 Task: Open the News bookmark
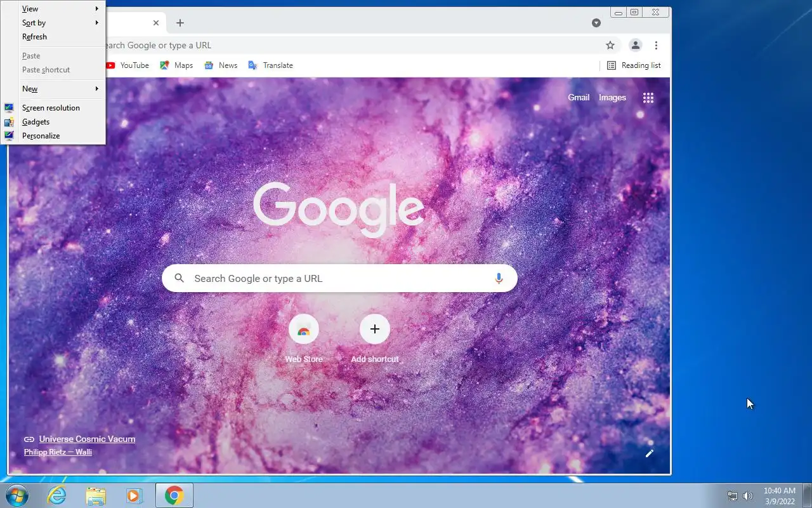221,65
